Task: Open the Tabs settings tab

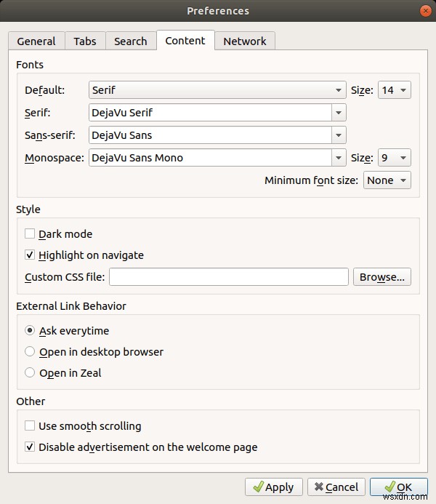Action: tap(85, 41)
